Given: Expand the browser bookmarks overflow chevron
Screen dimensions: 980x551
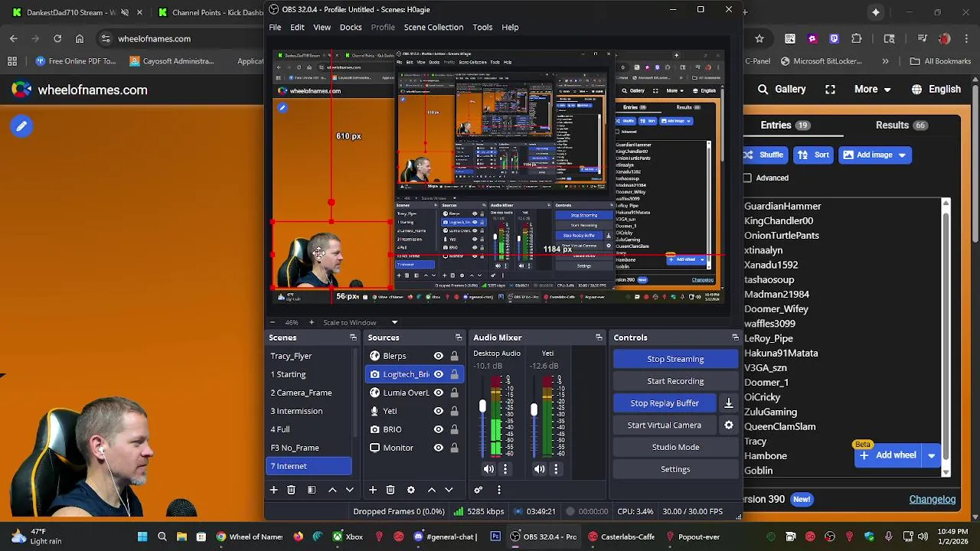Looking at the screenshot, I should 886,61.
